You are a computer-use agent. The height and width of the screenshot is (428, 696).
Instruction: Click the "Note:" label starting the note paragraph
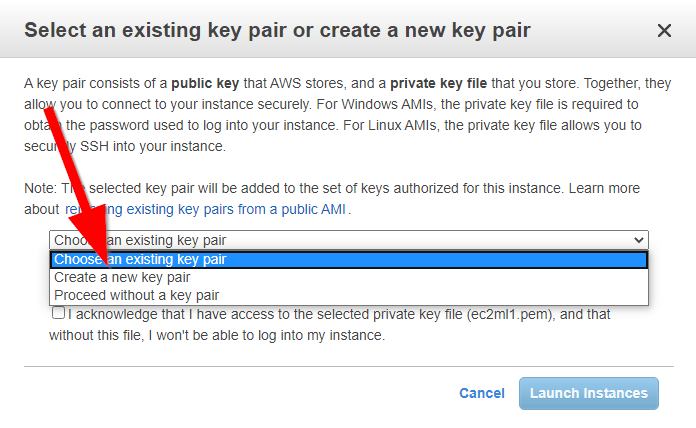(41, 188)
